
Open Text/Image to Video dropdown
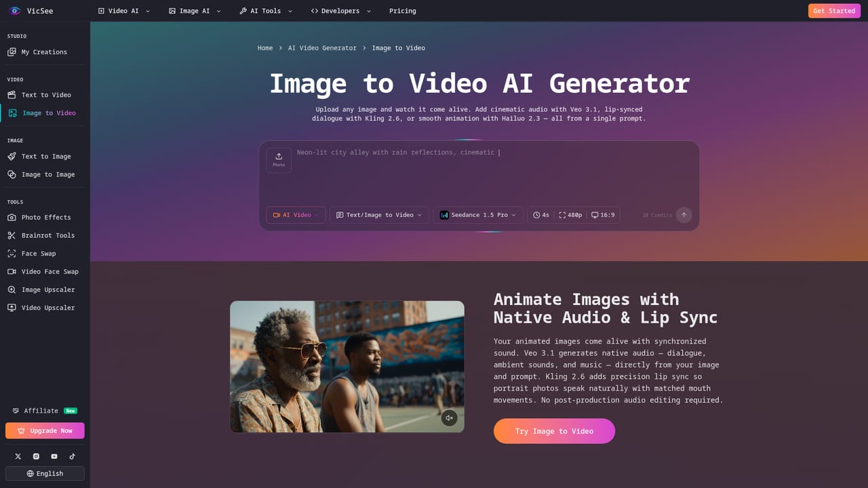coord(379,215)
